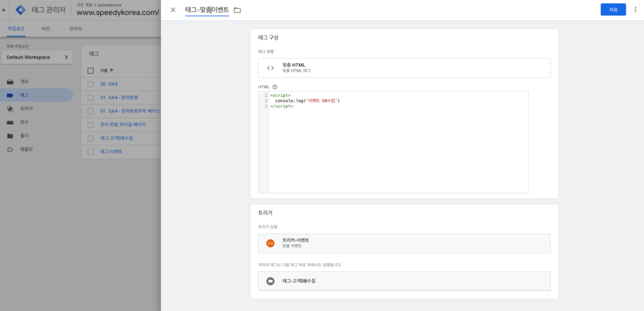Select the 맞춤 HTML tag type row
Viewport: 644px width, 311px height.
[404, 68]
